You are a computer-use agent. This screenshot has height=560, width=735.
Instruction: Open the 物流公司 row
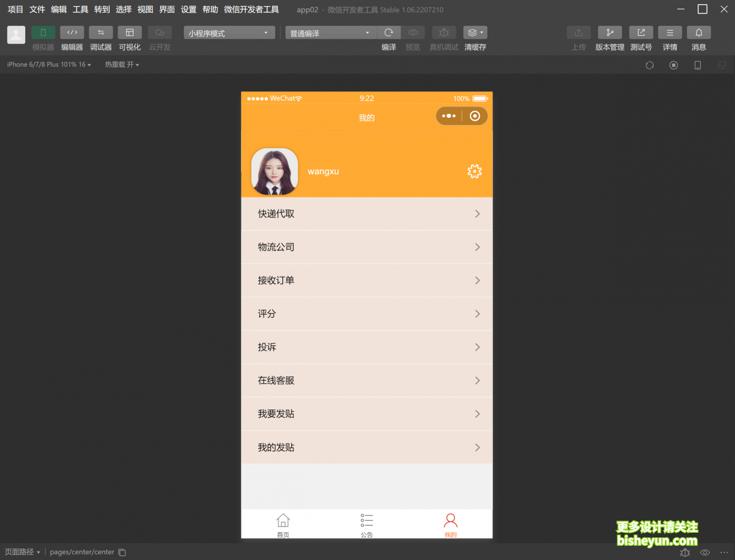click(x=367, y=247)
